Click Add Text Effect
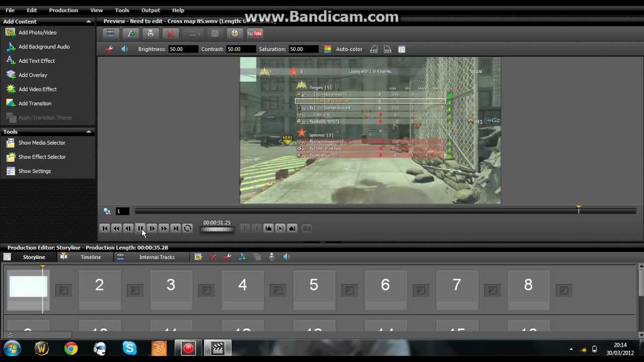Screen dimensions: 644x362 pos(37,61)
